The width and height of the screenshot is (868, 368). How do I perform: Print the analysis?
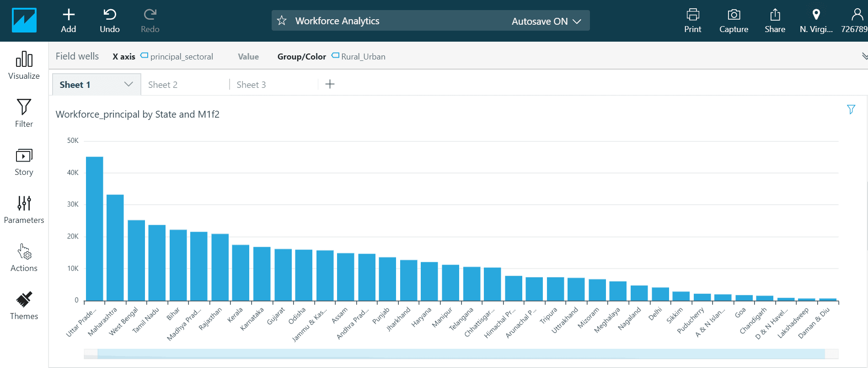(x=693, y=21)
